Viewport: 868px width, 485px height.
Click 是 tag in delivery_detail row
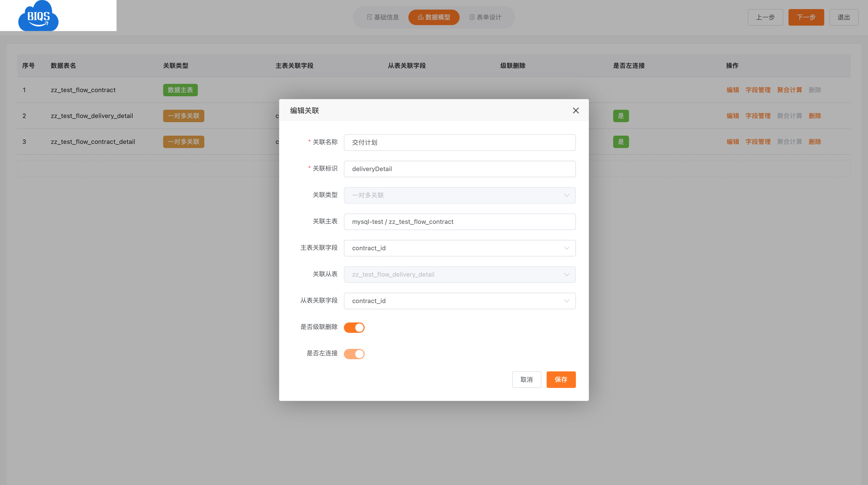(621, 116)
